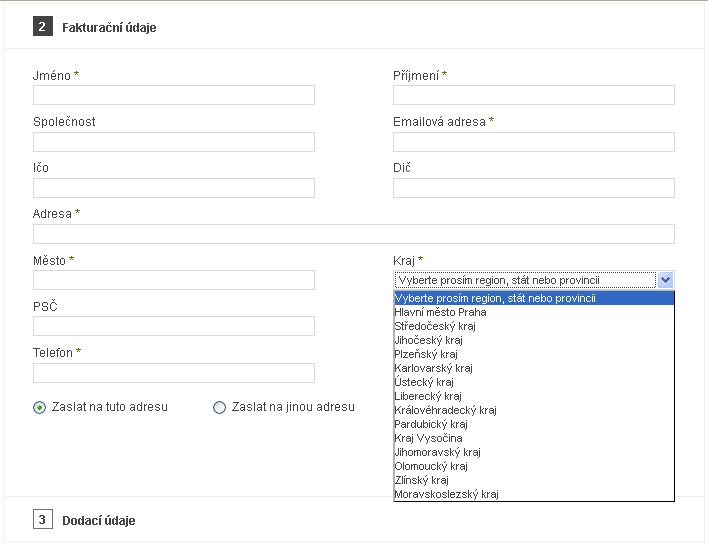The image size is (708, 545).
Task: Choose 'Středočeský kraj' from region list
Action: [x=435, y=326]
